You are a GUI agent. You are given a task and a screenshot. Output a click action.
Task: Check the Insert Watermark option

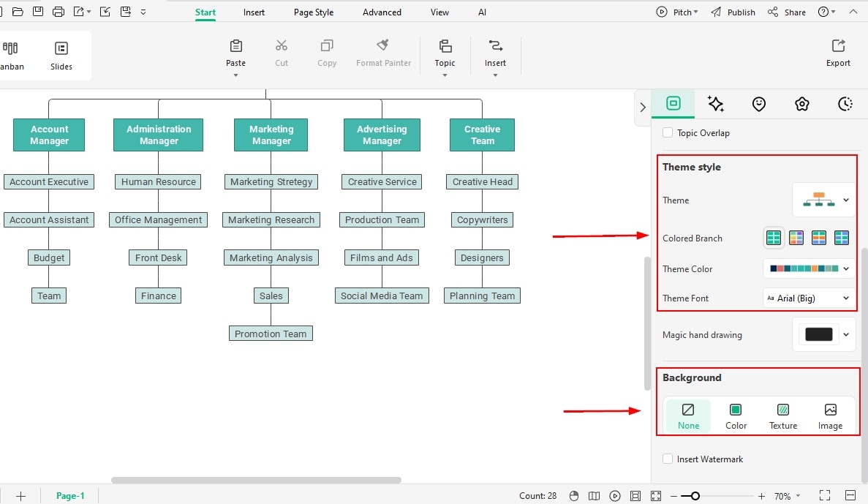[667, 459]
